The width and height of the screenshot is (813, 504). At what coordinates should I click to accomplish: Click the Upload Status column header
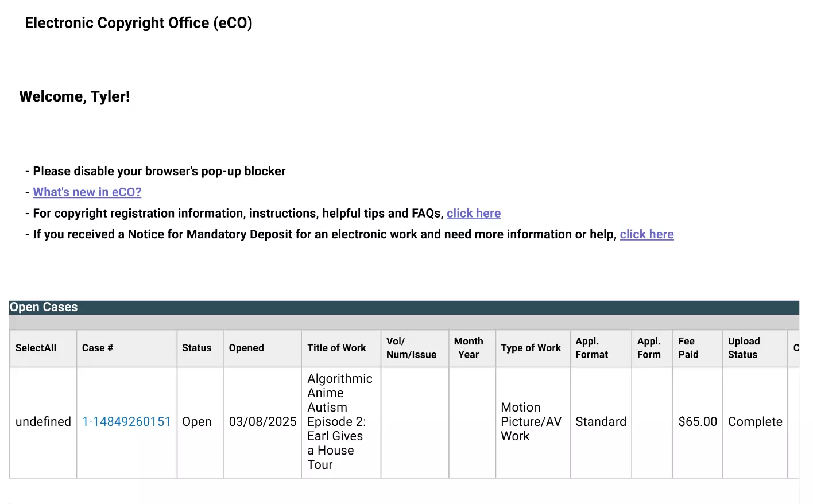(x=755, y=348)
